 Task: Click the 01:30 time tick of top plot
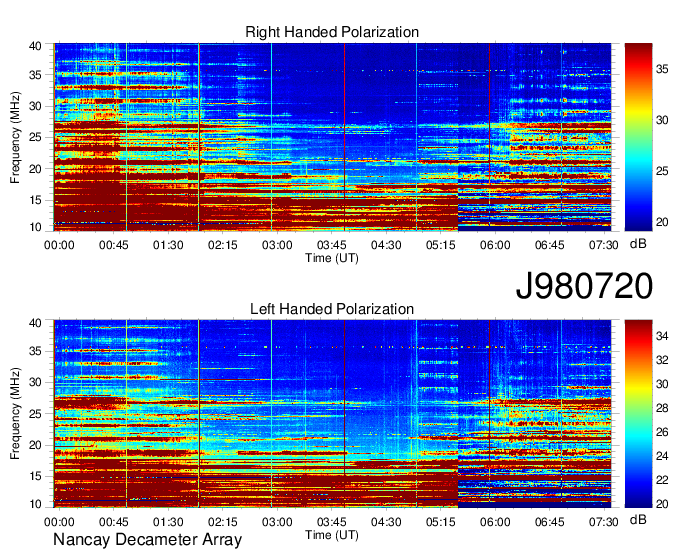[168, 245]
